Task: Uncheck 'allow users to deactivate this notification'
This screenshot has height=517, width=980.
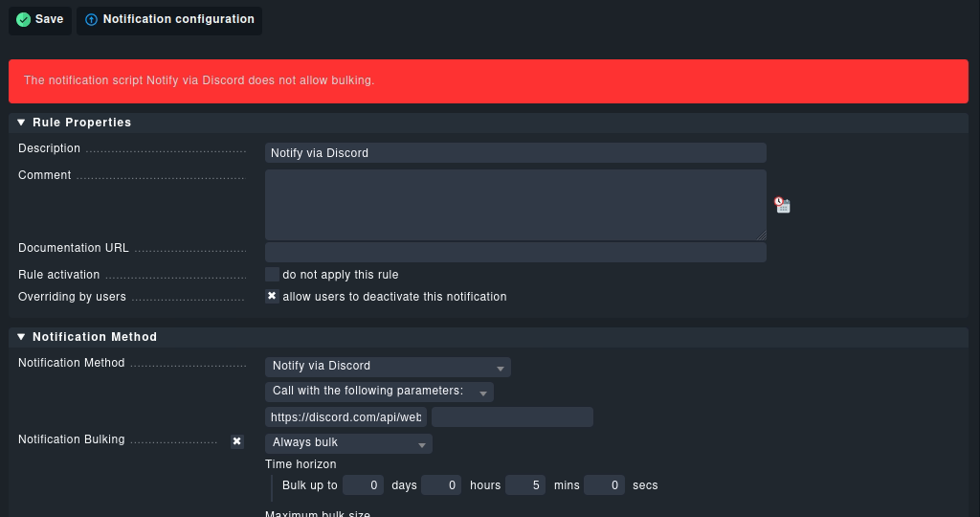Action: (272, 297)
